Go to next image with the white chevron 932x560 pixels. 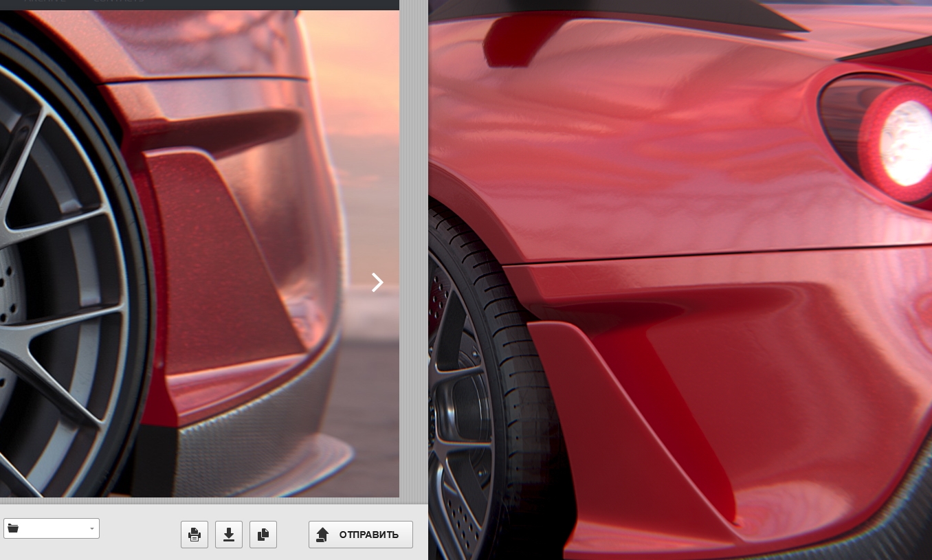click(x=377, y=282)
